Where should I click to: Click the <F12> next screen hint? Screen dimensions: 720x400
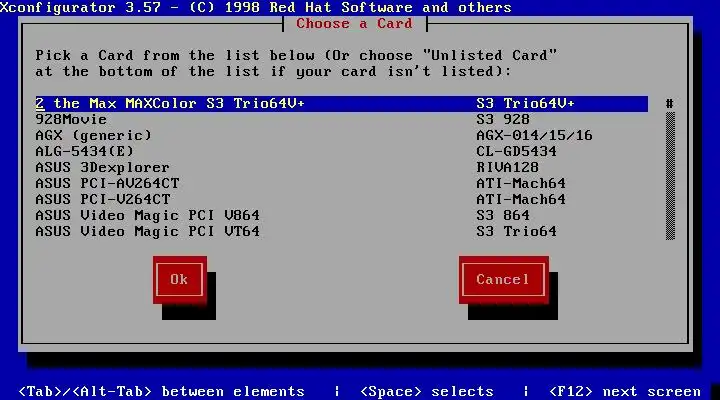tap(625, 392)
